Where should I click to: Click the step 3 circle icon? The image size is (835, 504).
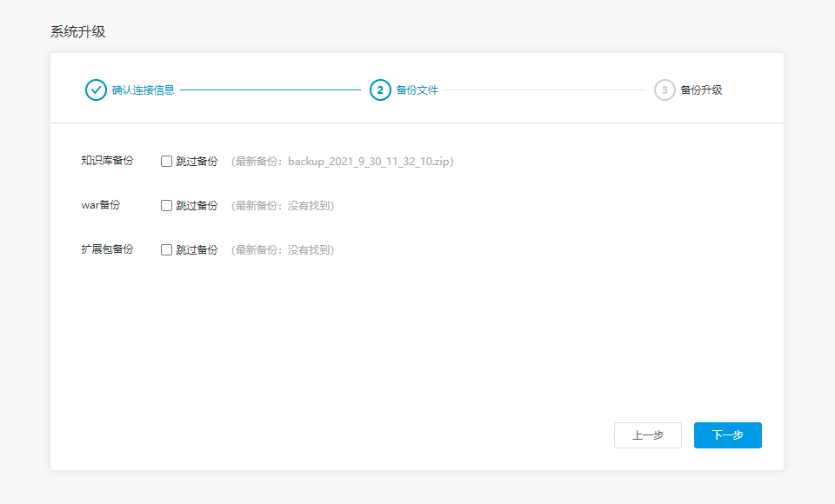tap(665, 90)
